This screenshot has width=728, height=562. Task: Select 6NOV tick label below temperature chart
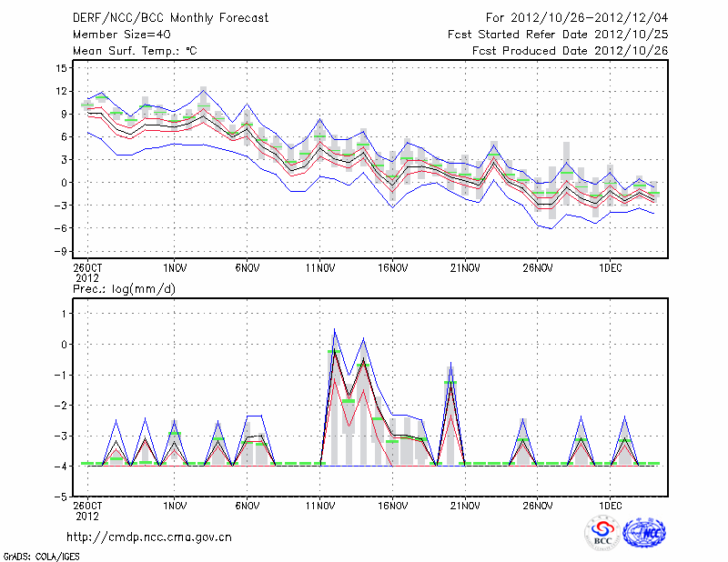click(x=248, y=268)
